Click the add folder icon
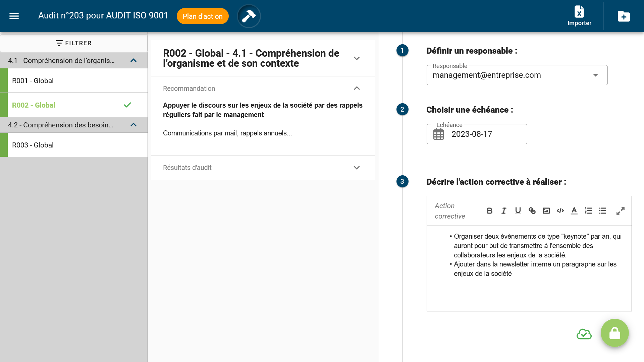 (x=624, y=16)
